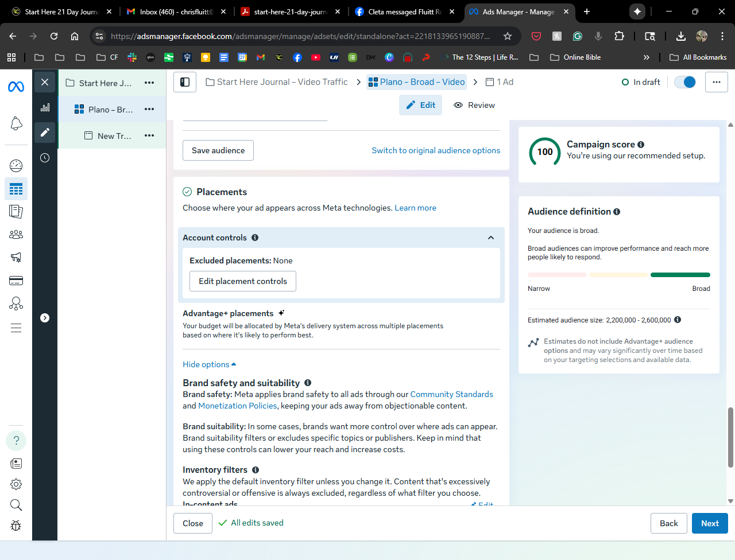The image size is (735, 560).
Task: Switch to the Review tab
Action: point(474,105)
